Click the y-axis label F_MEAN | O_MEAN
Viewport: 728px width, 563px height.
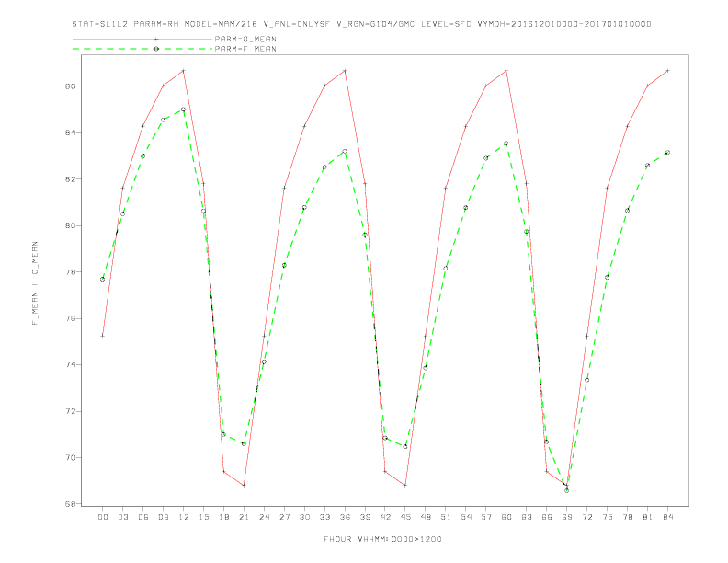(x=35, y=283)
